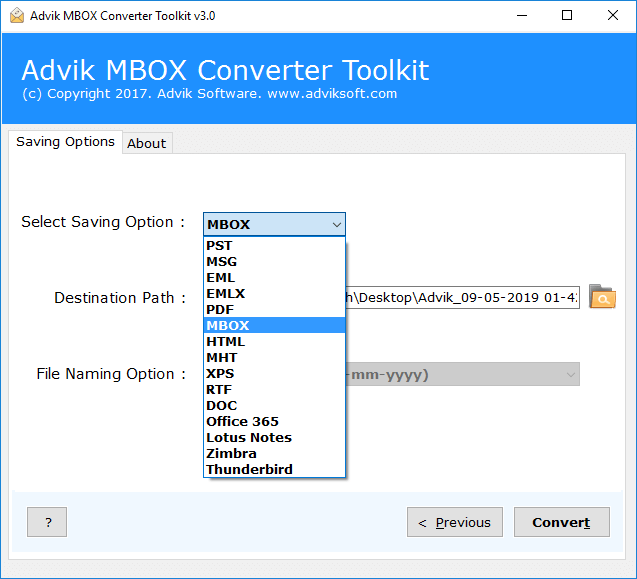Click the Advik app envelope icon in title bar
Image resolution: width=637 pixels, height=579 pixels.
point(17,15)
